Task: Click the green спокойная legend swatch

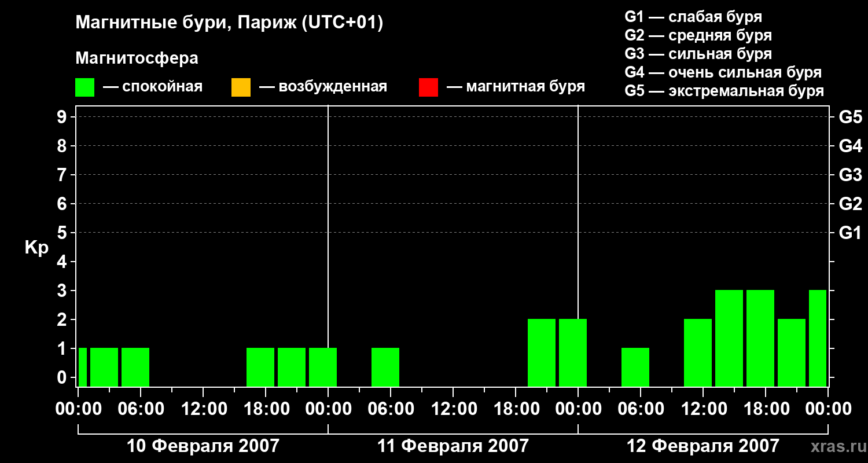Action: click(85, 87)
